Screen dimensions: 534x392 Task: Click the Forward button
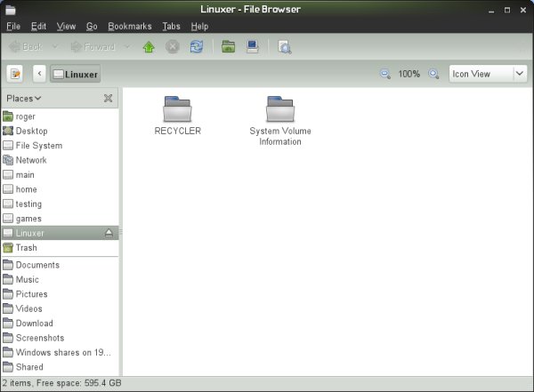93,46
